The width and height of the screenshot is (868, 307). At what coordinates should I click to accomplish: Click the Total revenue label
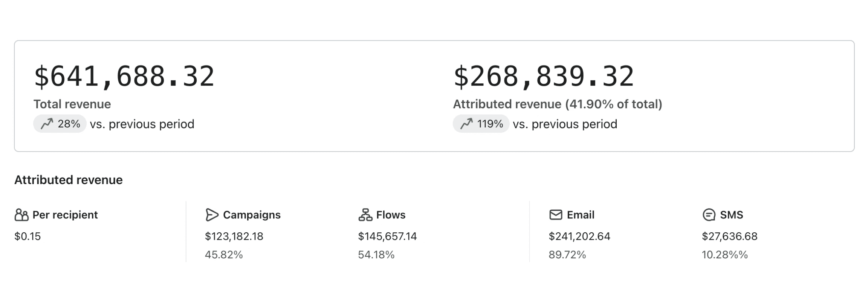(x=72, y=104)
